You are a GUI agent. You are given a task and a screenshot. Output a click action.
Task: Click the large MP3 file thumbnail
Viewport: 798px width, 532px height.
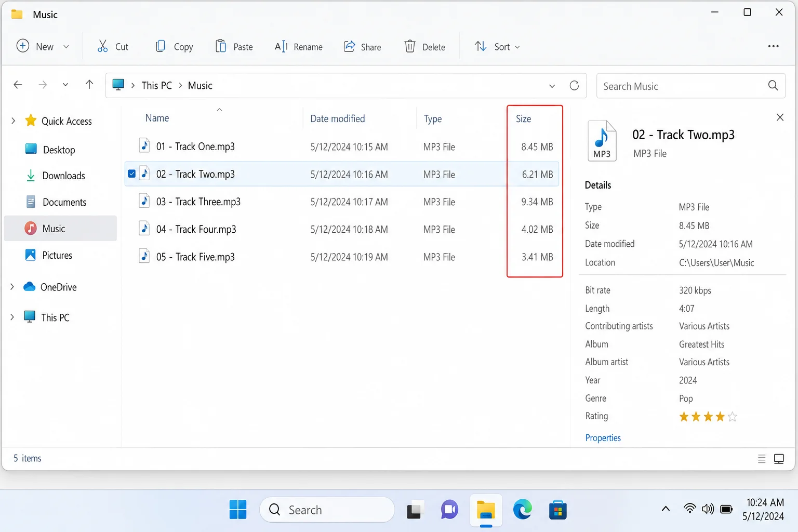[602, 140]
